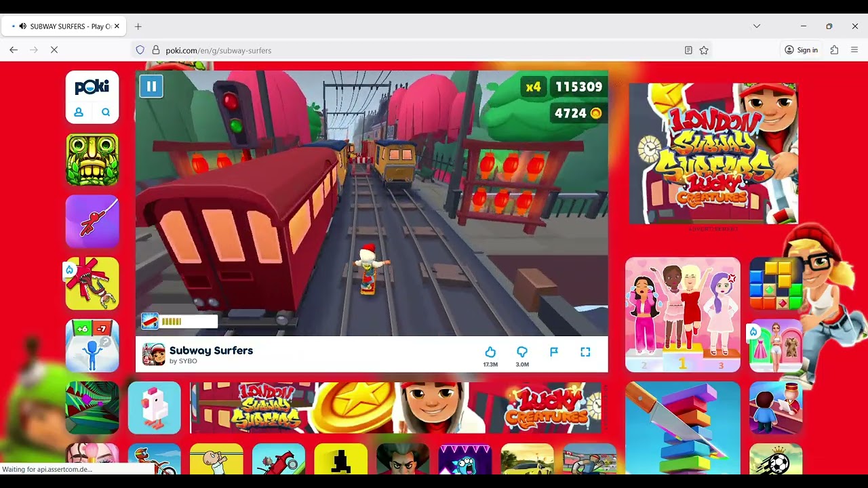Open the green tunnel game thumbnail
The image size is (868, 488).
tap(92, 407)
